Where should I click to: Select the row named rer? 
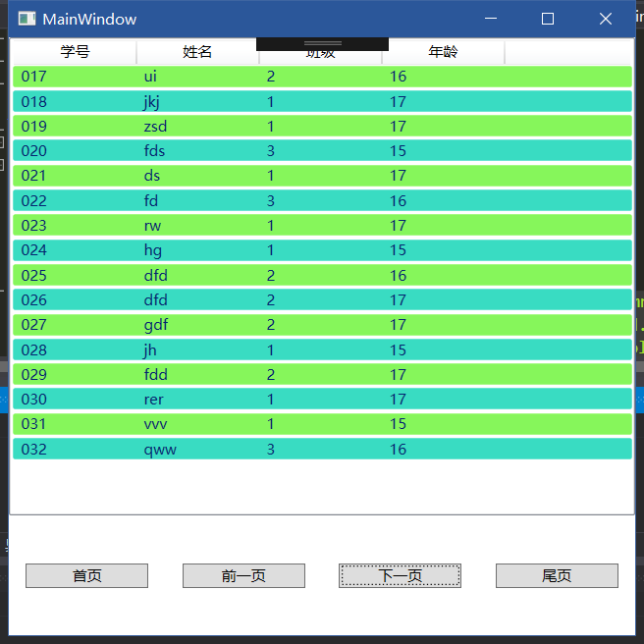(x=322, y=400)
